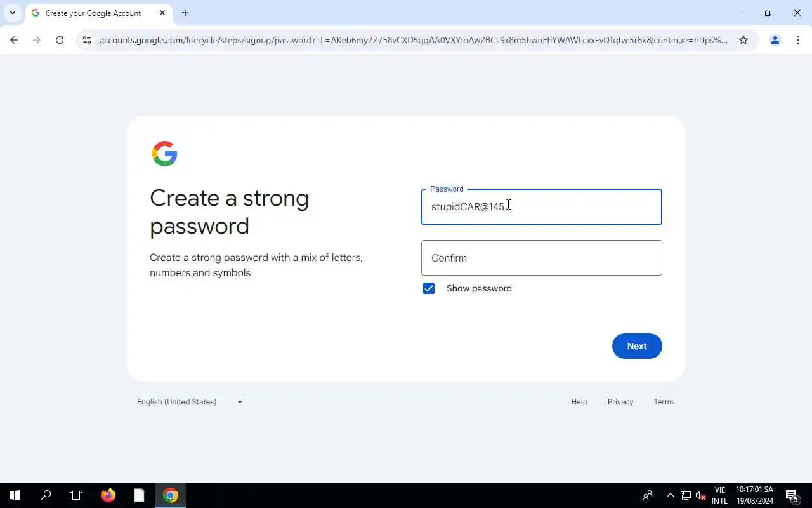Open Firefox from the taskbar
This screenshot has height=508, width=812.
(x=108, y=495)
